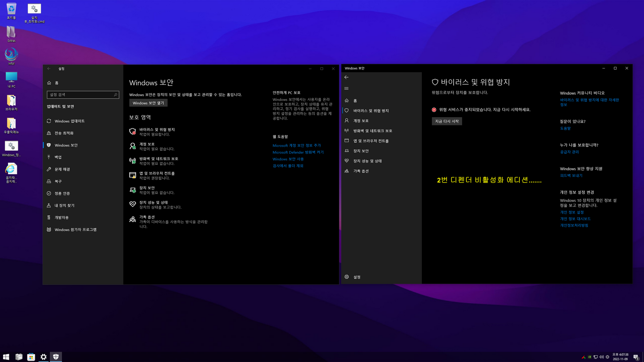
Task: Open the Recycle Bin desktop icon
Action: 11,10
